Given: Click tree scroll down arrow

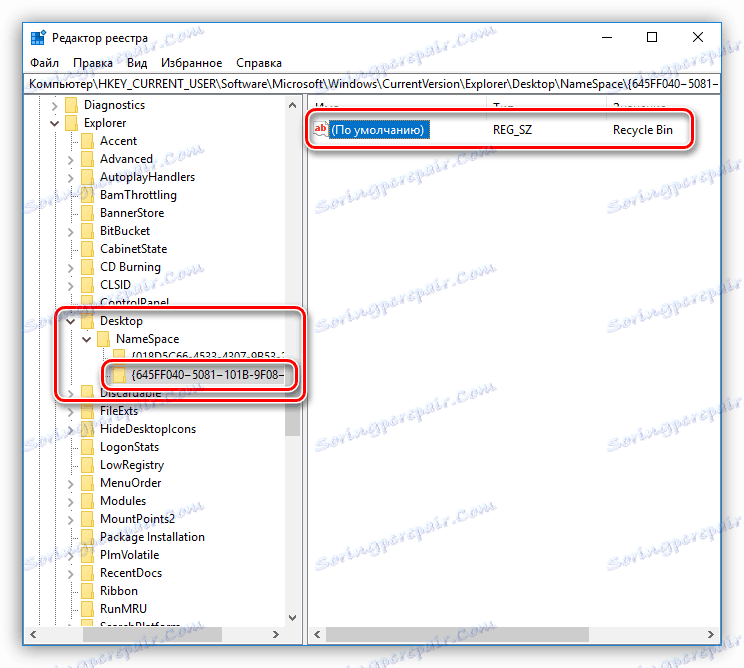Looking at the screenshot, I should 292,618.
